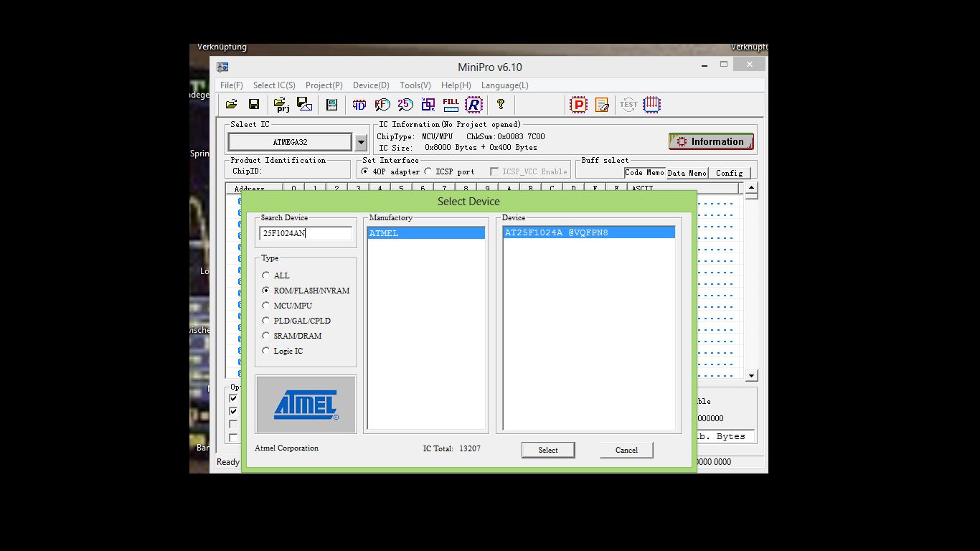Click the 'ChkSum:0x0083 7C00' text

click(506, 136)
